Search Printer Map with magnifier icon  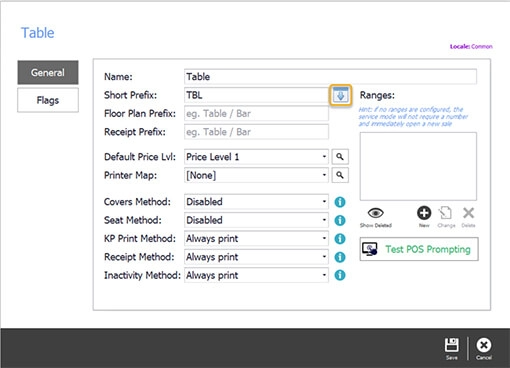(x=340, y=175)
